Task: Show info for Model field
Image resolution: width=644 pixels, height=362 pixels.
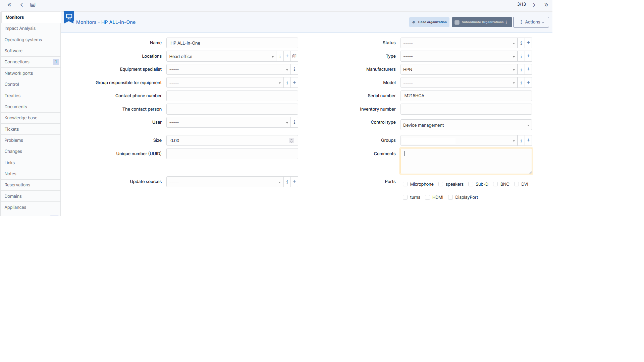Action: (x=521, y=82)
